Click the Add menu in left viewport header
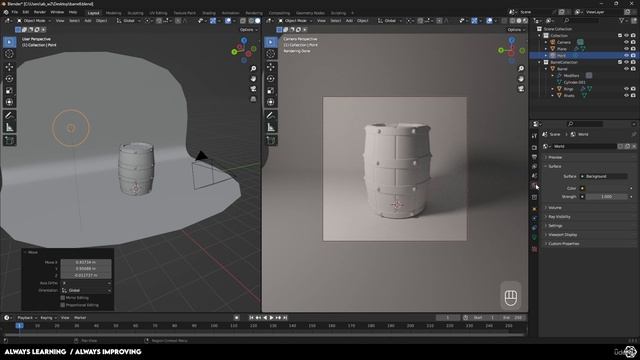 88,20
